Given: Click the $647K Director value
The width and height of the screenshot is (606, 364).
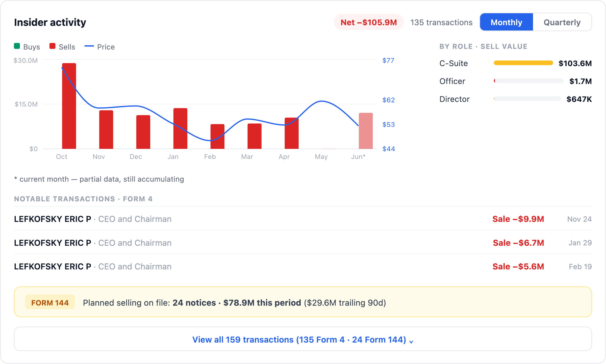Looking at the screenshot, I should [x=579, y=99].
